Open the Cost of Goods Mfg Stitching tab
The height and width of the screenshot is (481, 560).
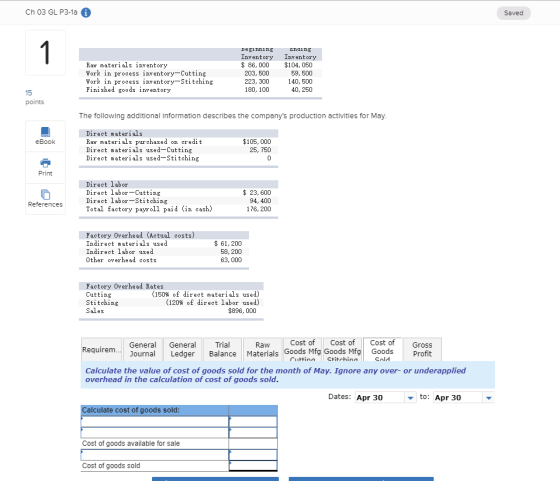click(342, 349)
